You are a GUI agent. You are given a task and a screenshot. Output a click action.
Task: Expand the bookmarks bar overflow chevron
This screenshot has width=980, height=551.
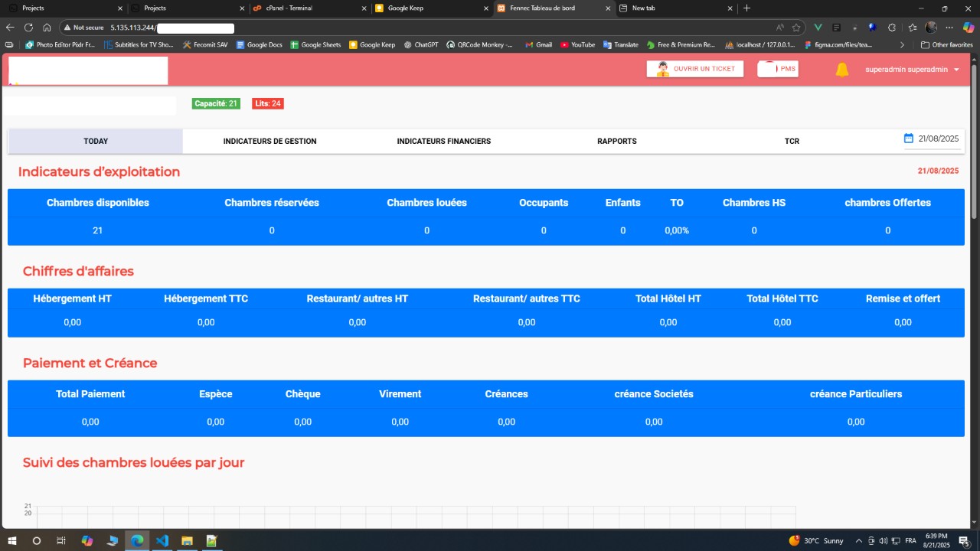tap(902, 44)
